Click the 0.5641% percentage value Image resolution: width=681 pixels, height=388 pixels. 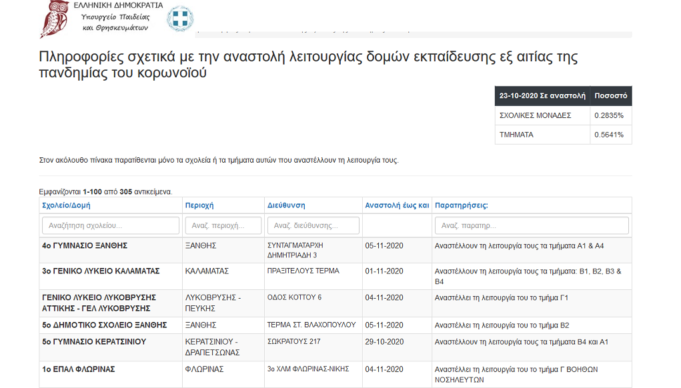click(x=609, y=135)
